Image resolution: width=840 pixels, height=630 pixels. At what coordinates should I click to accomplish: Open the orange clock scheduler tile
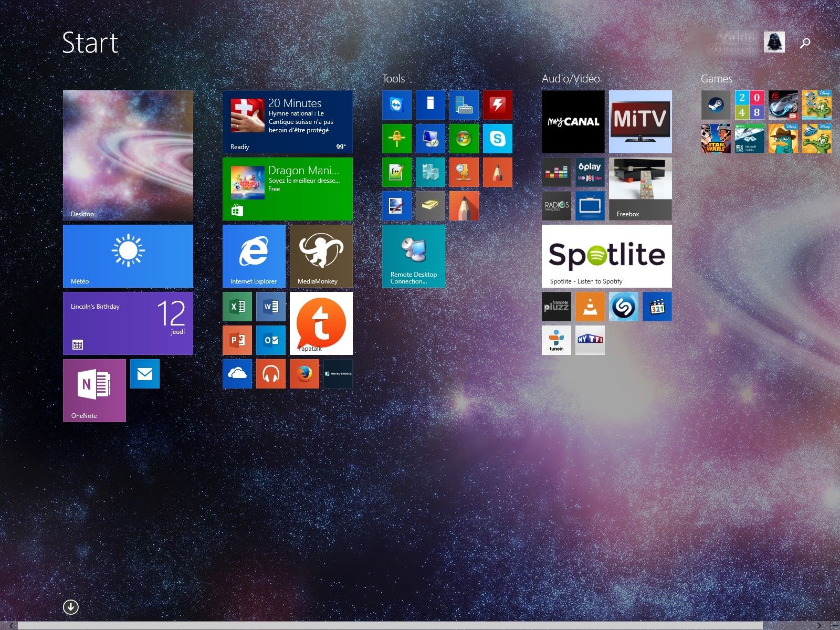(x=464, y=172)
